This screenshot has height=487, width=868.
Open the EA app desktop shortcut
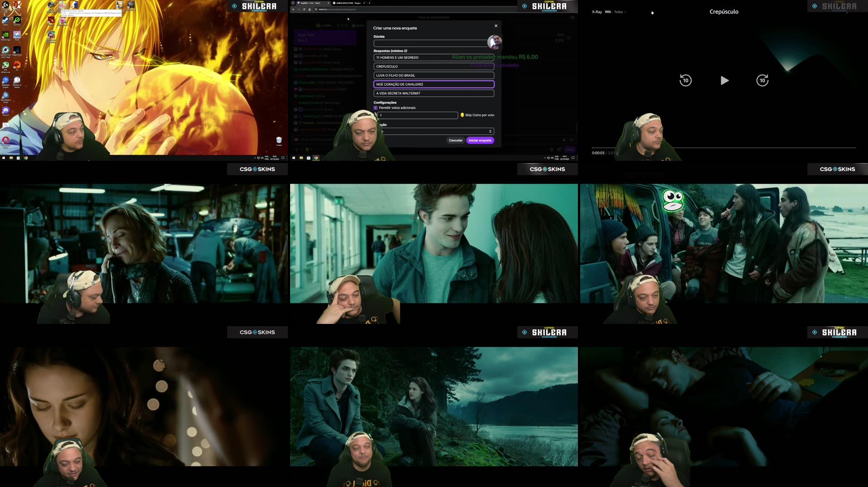(17, 66)
